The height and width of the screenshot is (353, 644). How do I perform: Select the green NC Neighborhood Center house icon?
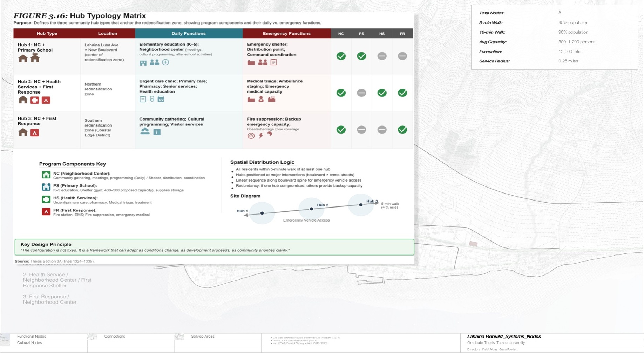46,174
